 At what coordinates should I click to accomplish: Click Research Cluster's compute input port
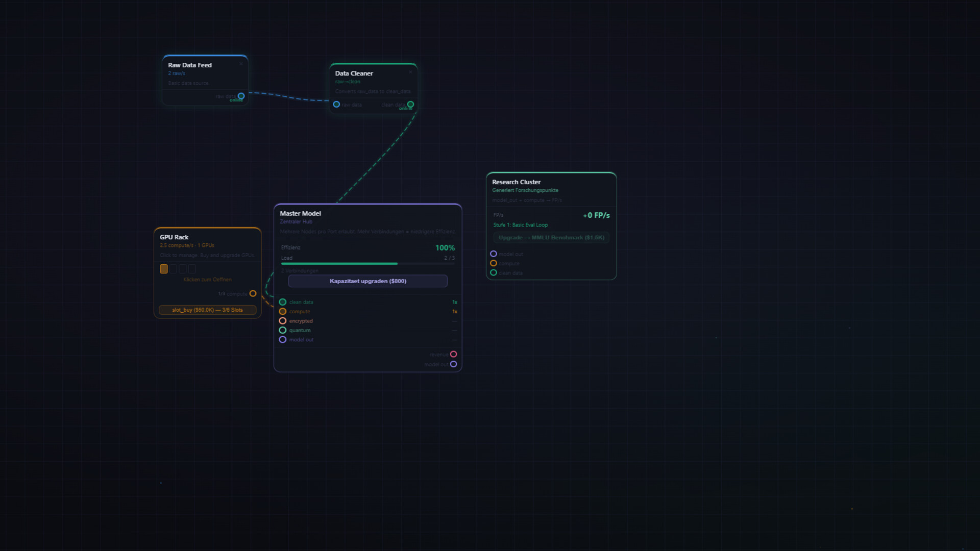point(494,263)
